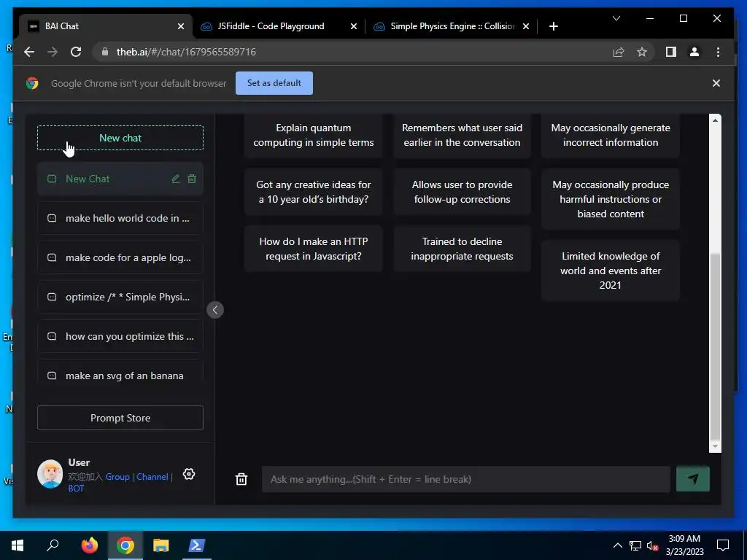Collapse sidebar with the round chevron button

click(215, 310)
